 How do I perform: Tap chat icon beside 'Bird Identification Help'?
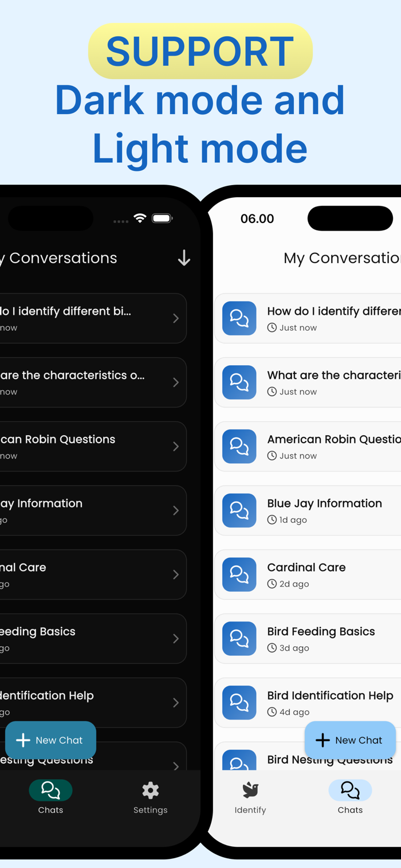click(x=239, y=703)
